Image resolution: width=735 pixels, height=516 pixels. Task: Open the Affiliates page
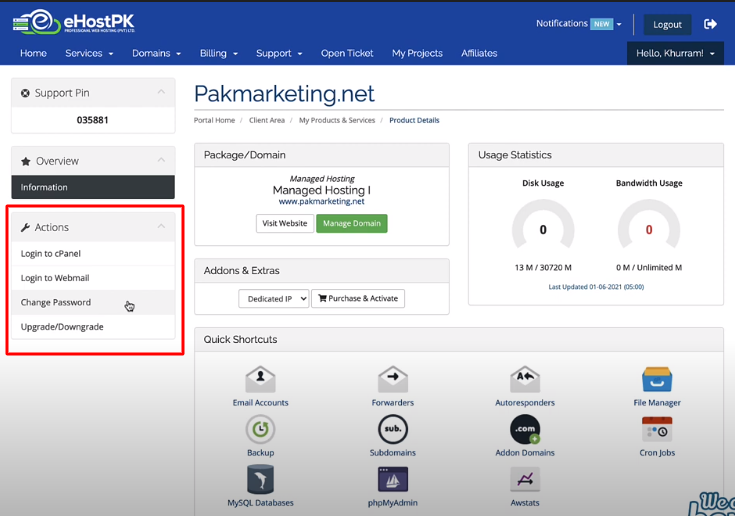(x=479, y=53)
